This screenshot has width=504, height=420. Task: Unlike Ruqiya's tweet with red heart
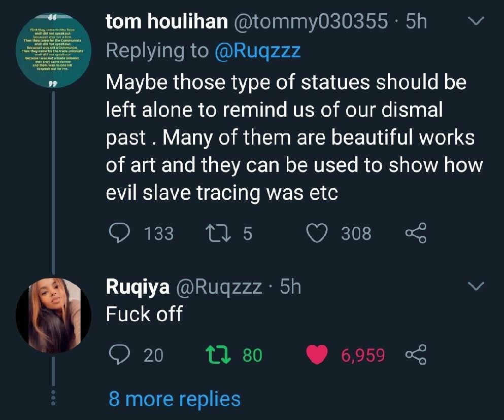318,355
